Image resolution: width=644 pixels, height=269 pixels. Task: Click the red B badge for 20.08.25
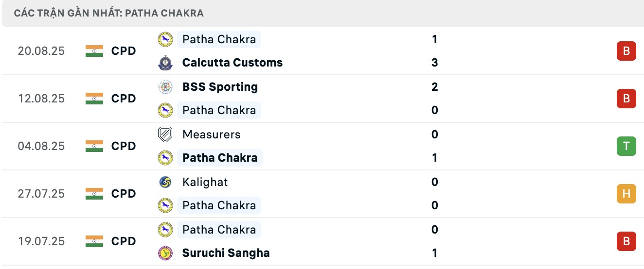coord(626,51)
